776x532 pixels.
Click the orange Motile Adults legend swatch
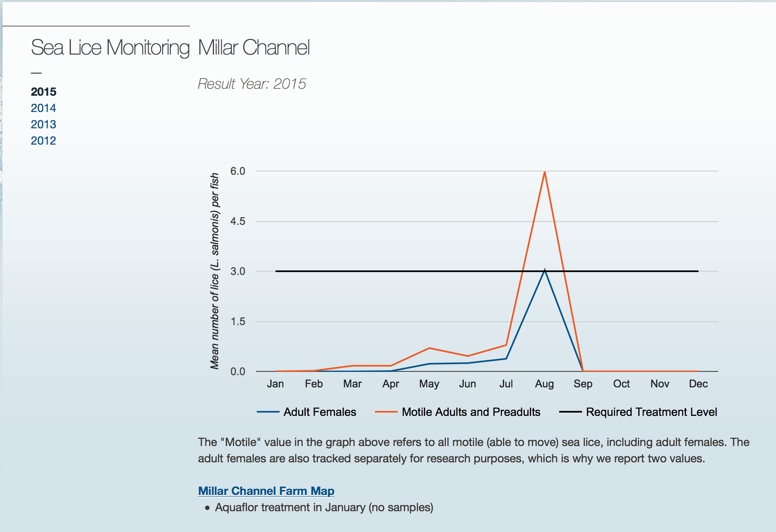(x=386, y=412)
